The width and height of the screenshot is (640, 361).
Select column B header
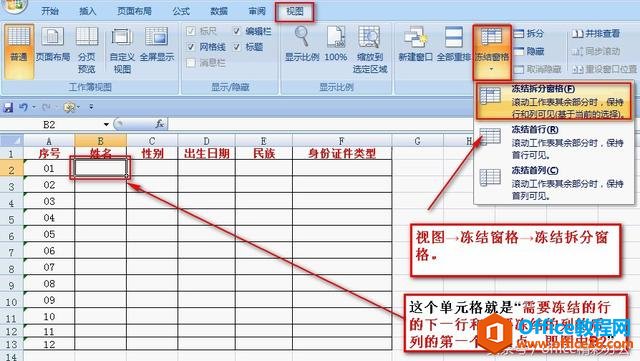100,141
